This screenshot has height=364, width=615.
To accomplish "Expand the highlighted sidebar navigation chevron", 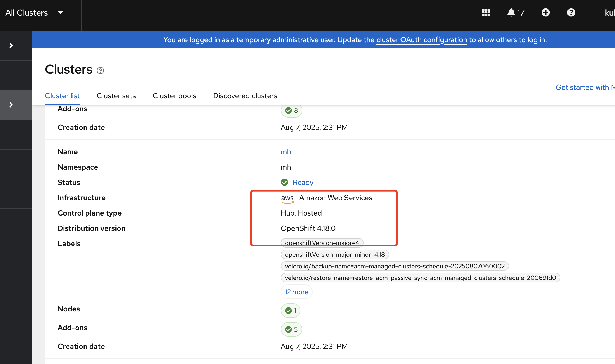I will click(x=11, y=105).
